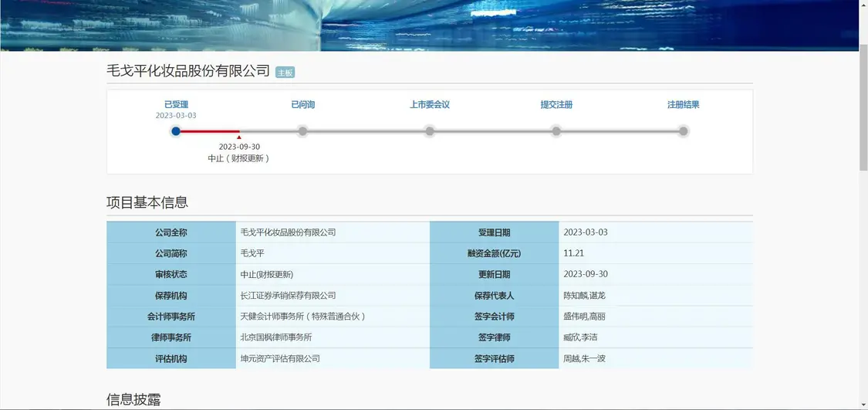The width and height of the screenshot is (868, 410).
Task: Select 融资金额(亿元) header cell
Action: tap(495, 253)
